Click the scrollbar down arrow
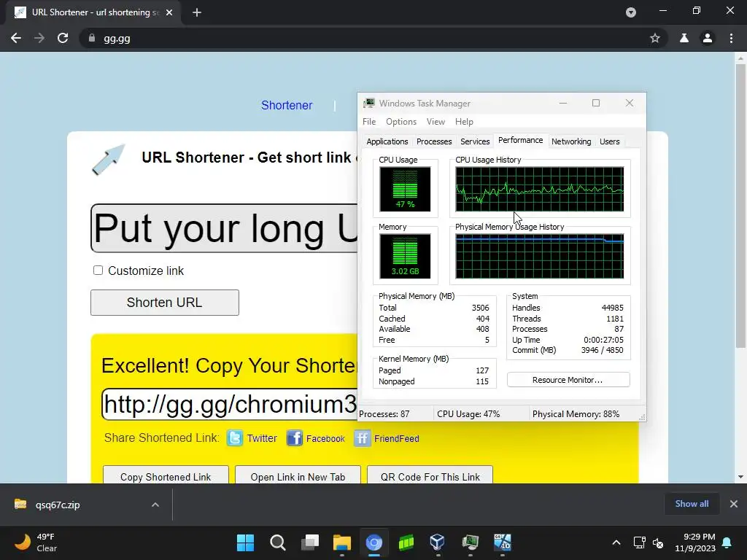The image size is (747, 560). [740, 477]
